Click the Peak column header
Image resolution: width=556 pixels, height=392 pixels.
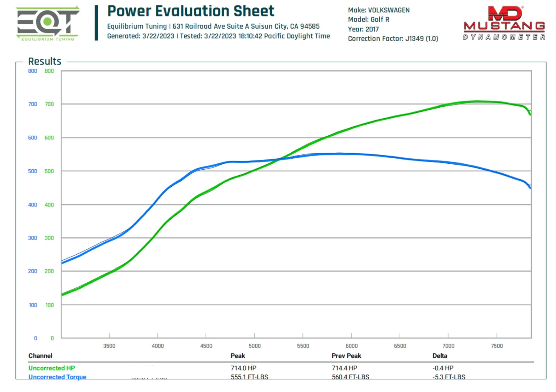(238, 356)
